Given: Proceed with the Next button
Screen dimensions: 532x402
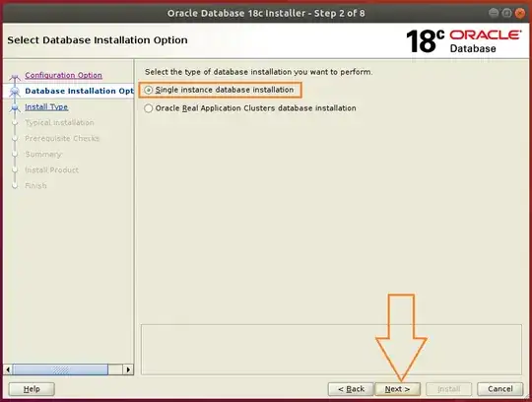Looking at the screenshot, I should coord(397,389).
